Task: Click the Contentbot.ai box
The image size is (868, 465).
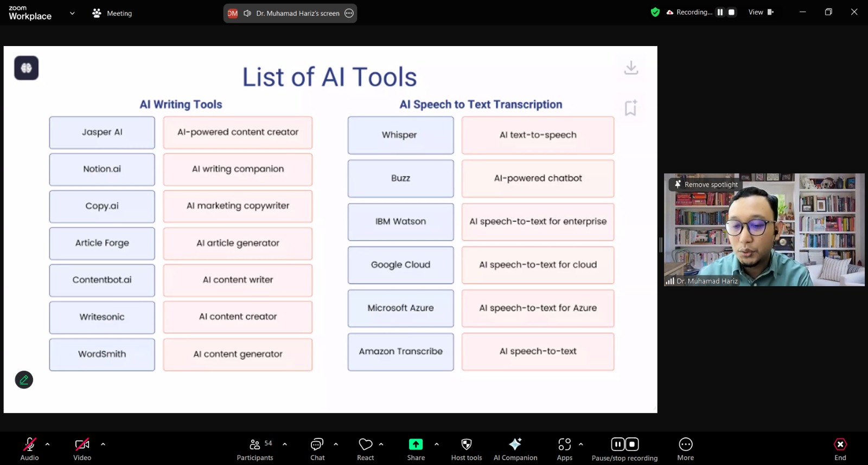Action: coord(102,280)
